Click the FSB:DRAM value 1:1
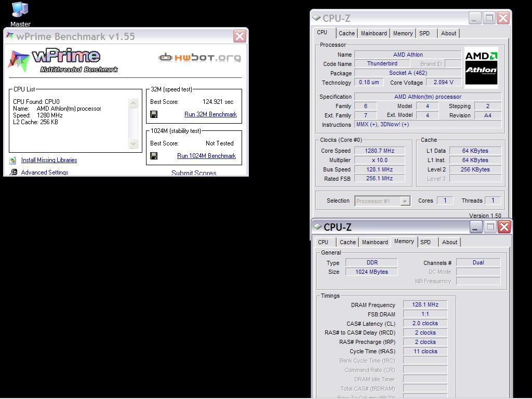 click(x=425, y=314)
